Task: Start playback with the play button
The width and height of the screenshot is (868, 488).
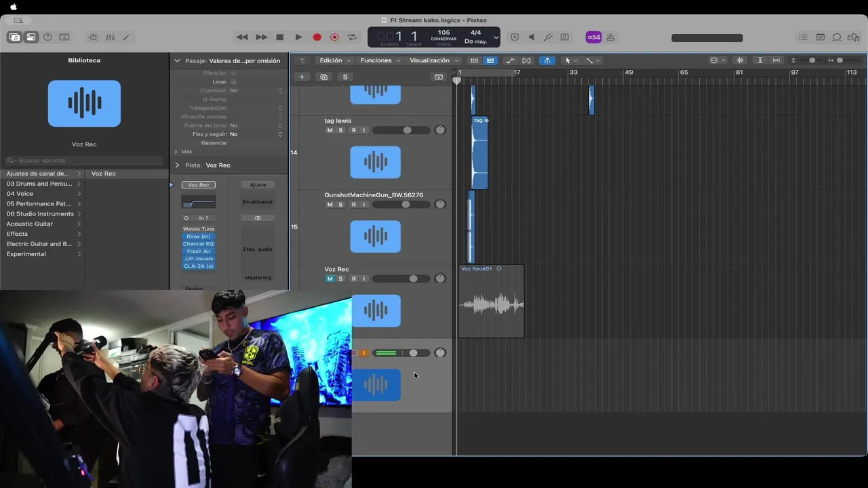Action: [298, 37]
